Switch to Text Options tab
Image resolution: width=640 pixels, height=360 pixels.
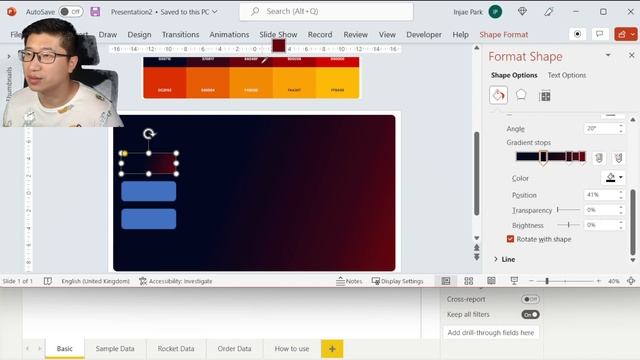pyautogui.click(x=567, y=75)
